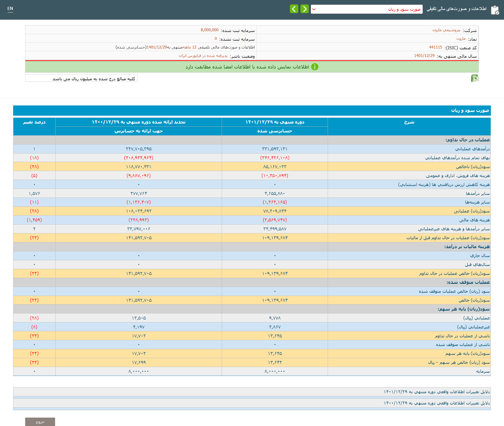Click the عملیات متوقف شده section heading
This screenshot has width=504, height=426.
[x=468, y=282]
